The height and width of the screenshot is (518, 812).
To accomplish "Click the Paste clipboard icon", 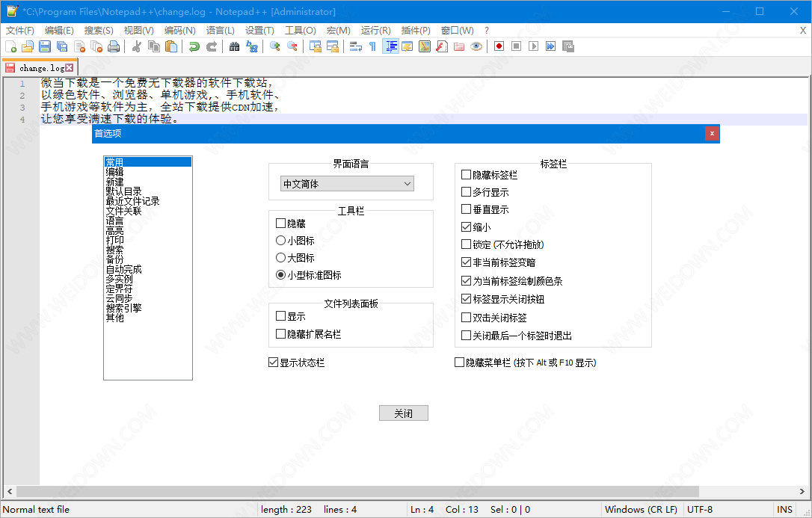I will [x=171, y=46].
